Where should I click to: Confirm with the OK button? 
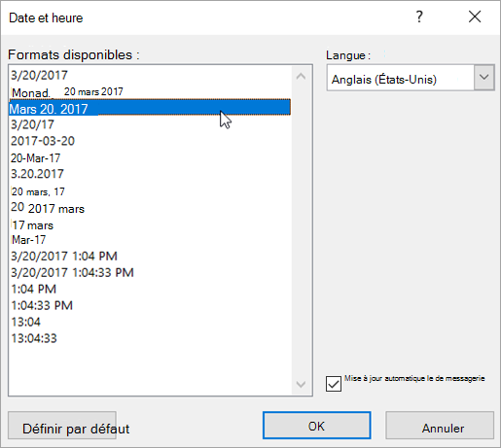316,426
